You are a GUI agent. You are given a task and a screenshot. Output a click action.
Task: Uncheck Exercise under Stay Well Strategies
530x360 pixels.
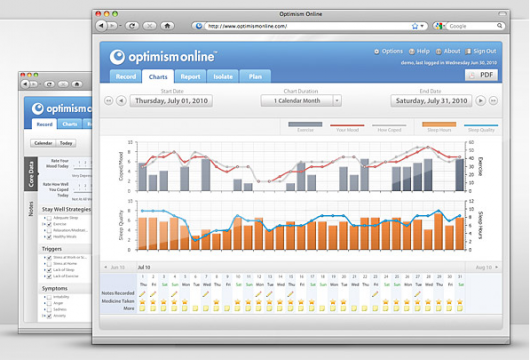tap(49, 224)
